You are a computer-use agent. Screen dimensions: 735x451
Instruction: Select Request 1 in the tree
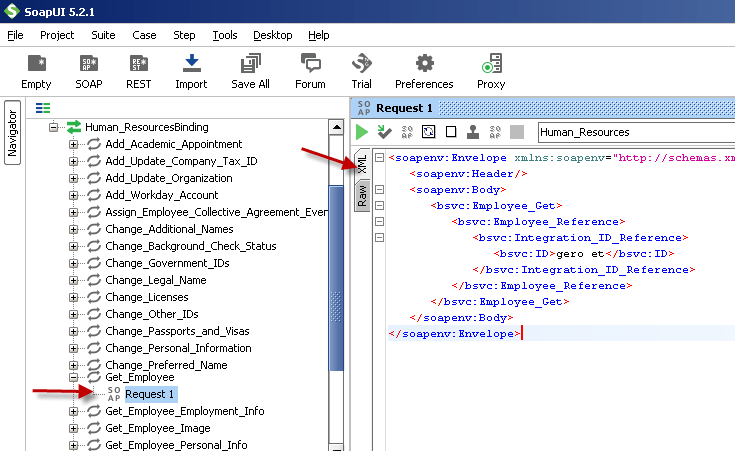(150, 394)
